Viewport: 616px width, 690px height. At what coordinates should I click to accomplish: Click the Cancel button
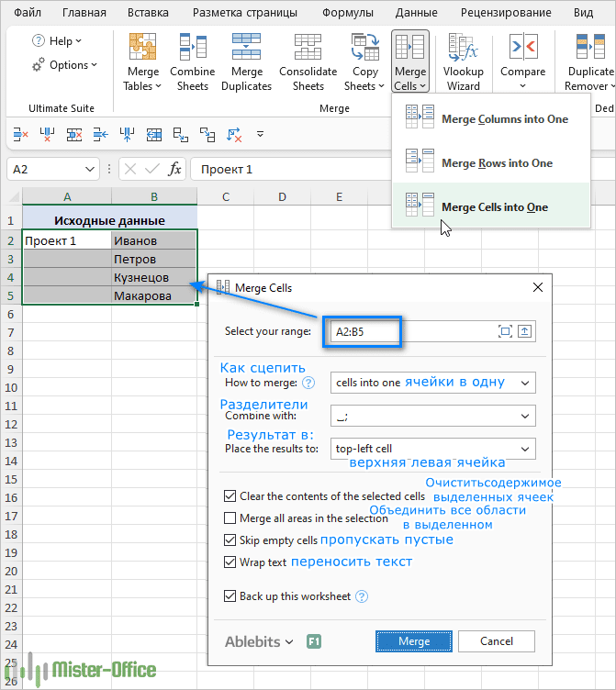coord(497,641)
